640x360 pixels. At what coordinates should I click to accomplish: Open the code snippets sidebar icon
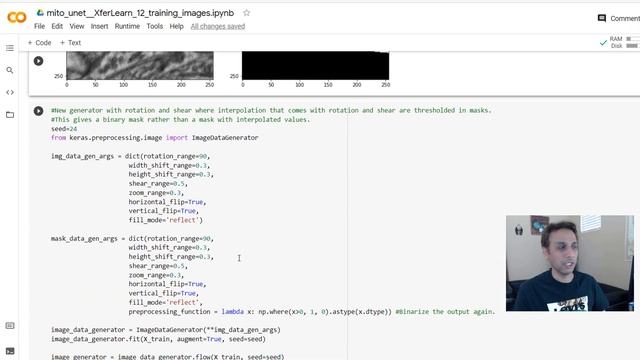tap(10, 92)
